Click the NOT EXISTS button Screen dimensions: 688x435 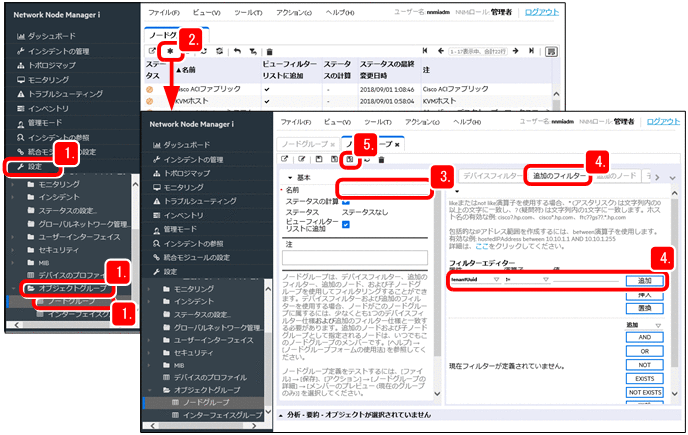[645, 392]
